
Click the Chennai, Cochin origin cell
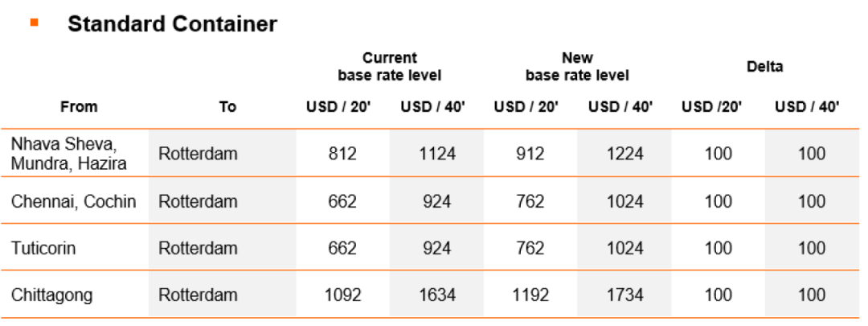pos(73,201)
